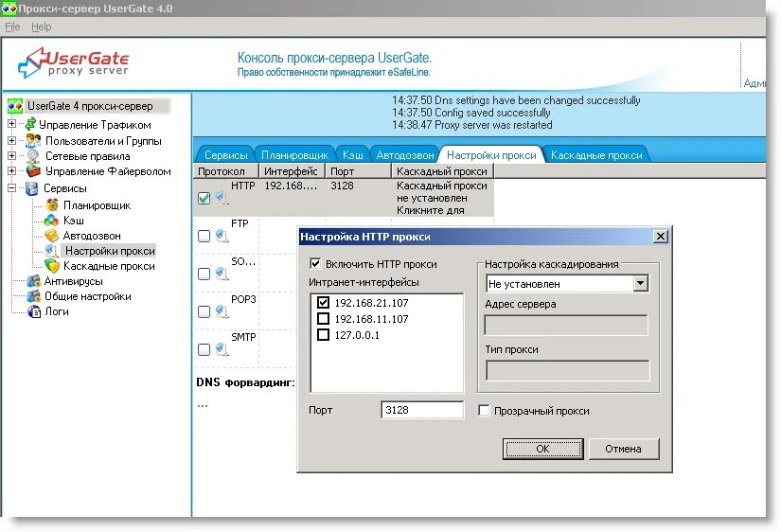Click the Антивирусы icon in tree
781x532 pixels.
(33, 281)
